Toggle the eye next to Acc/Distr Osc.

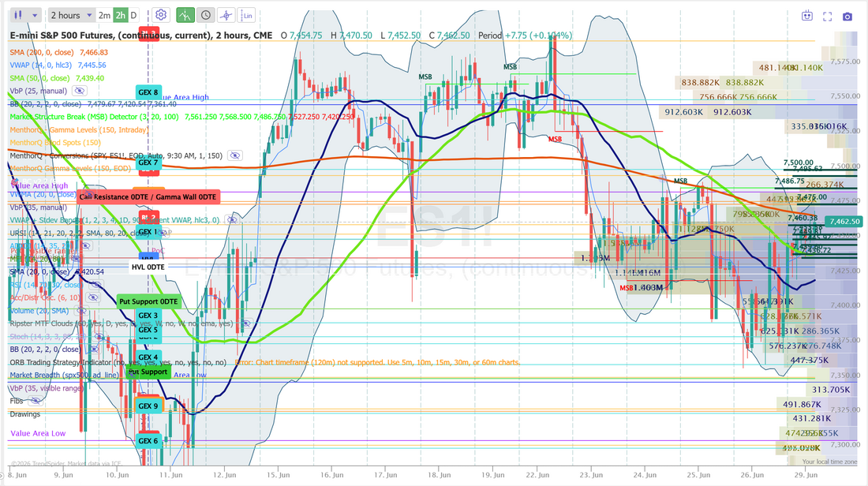92,297
